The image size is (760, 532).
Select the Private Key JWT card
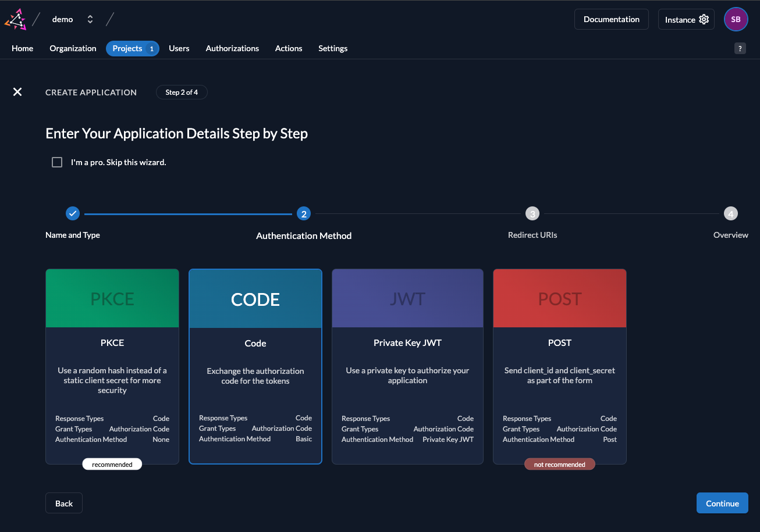click(407, 366)
